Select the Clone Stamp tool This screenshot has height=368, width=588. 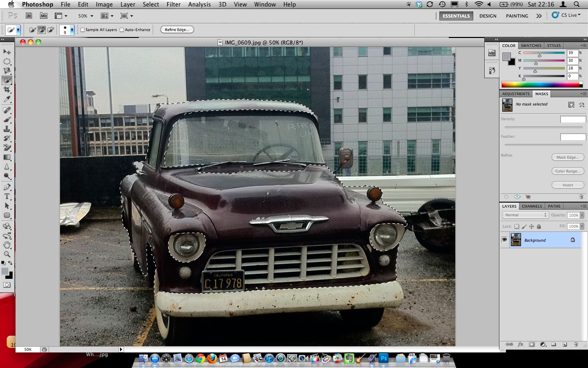[x=7, y=129]
